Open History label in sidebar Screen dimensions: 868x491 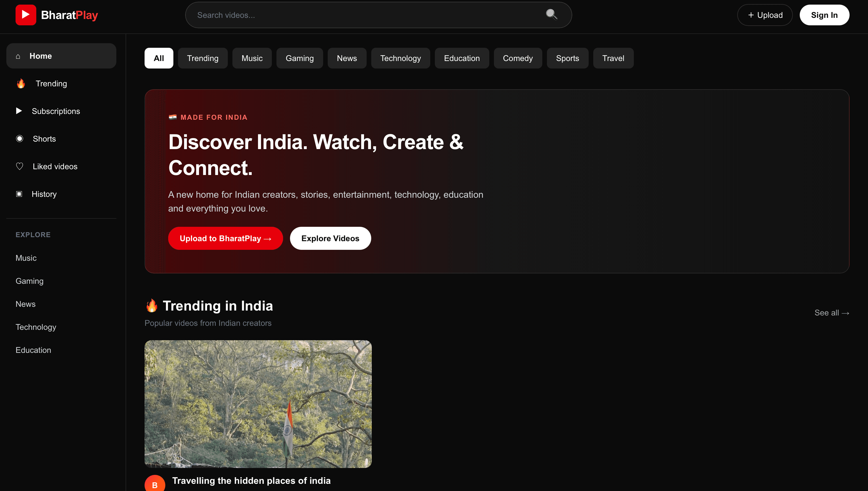44,194
